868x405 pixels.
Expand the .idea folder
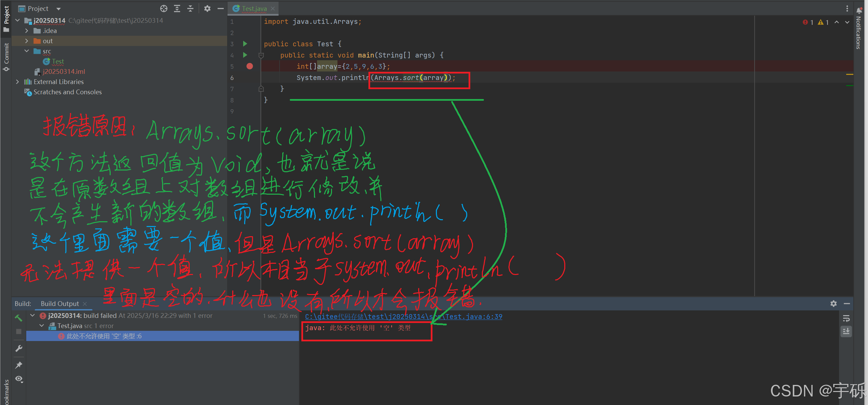pyautogui.click(x=27, y=31)
